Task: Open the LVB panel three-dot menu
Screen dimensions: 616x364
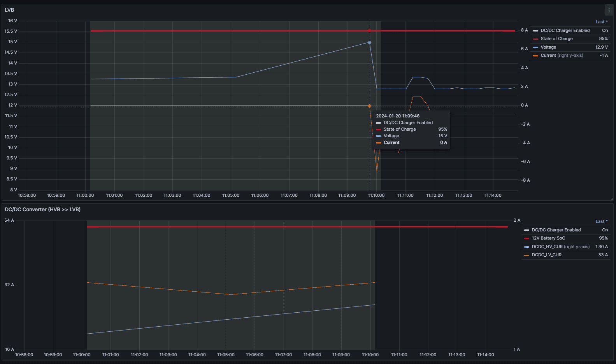Action: click(x=609, y=10)
